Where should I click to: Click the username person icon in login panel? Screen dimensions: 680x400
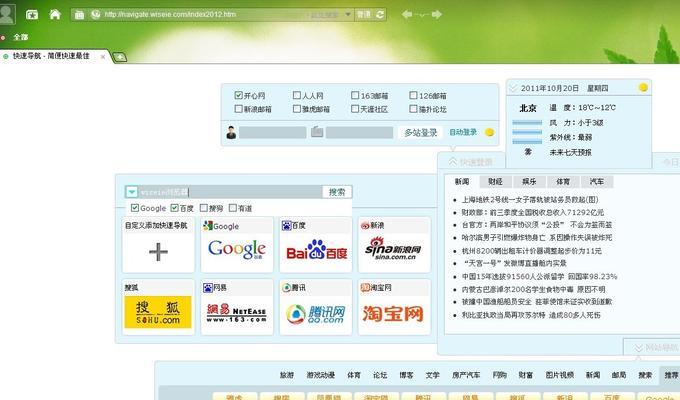tap(231, 132)
